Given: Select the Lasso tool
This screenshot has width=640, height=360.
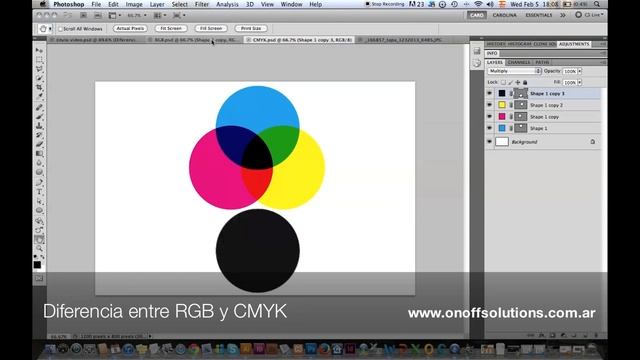Looking at the screenshot, I should pyautogui.click(x=39, y=69).
